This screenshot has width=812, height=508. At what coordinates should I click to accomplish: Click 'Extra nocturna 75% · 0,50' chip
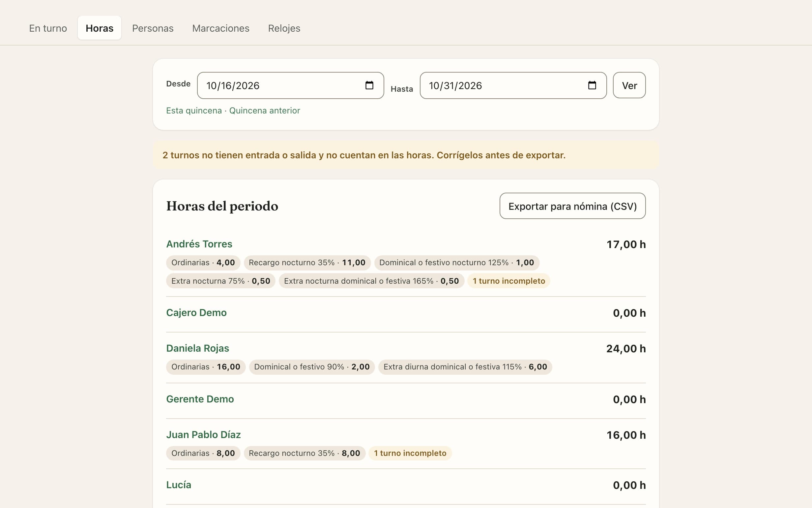click(220, 281)
